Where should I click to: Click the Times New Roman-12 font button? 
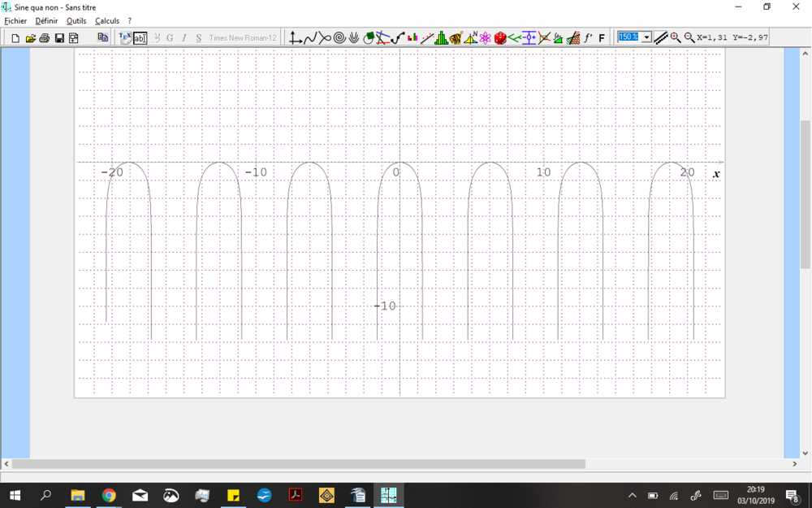pos(242,38)
